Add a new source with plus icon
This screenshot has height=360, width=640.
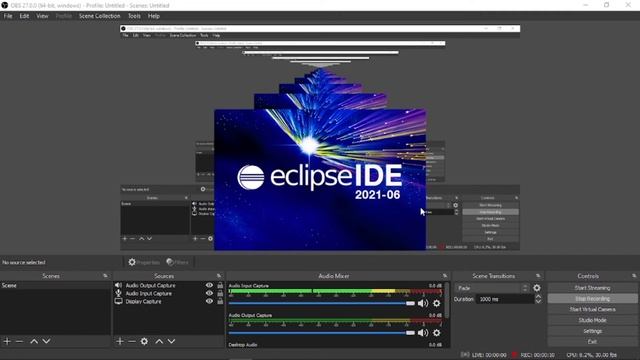click(x=120, y=341)
